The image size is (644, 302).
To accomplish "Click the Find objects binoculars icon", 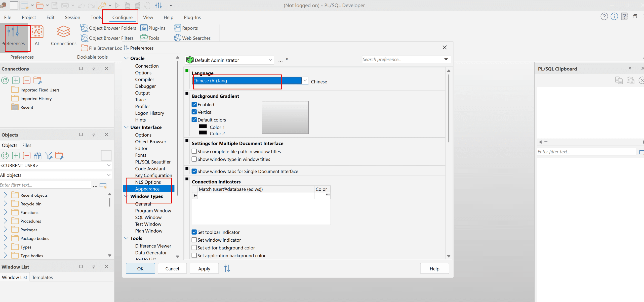I will click(x=37, y=156).
